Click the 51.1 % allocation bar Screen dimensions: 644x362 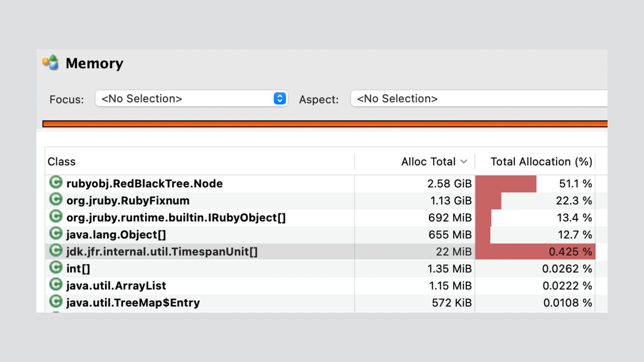(x=506, y=184)
